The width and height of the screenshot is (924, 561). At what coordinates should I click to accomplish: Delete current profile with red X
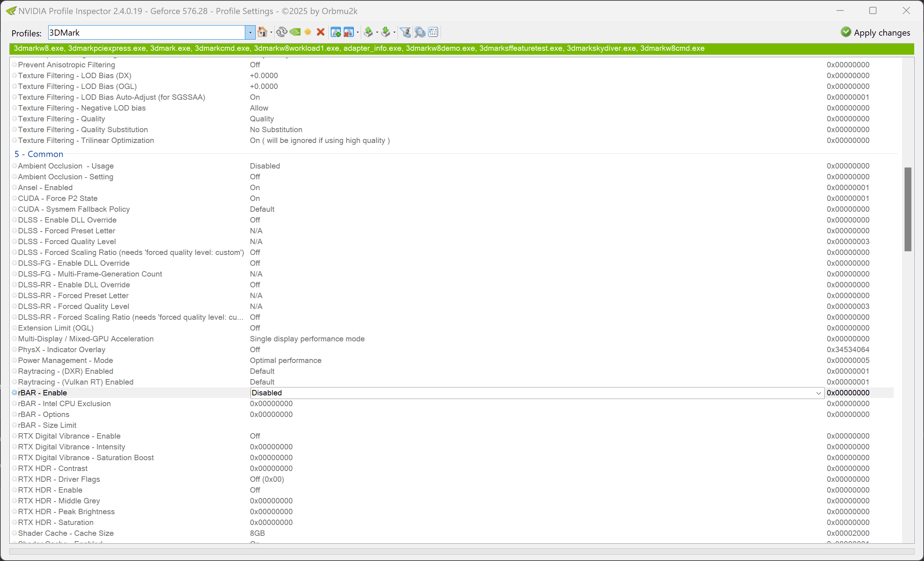coord(320,32)
